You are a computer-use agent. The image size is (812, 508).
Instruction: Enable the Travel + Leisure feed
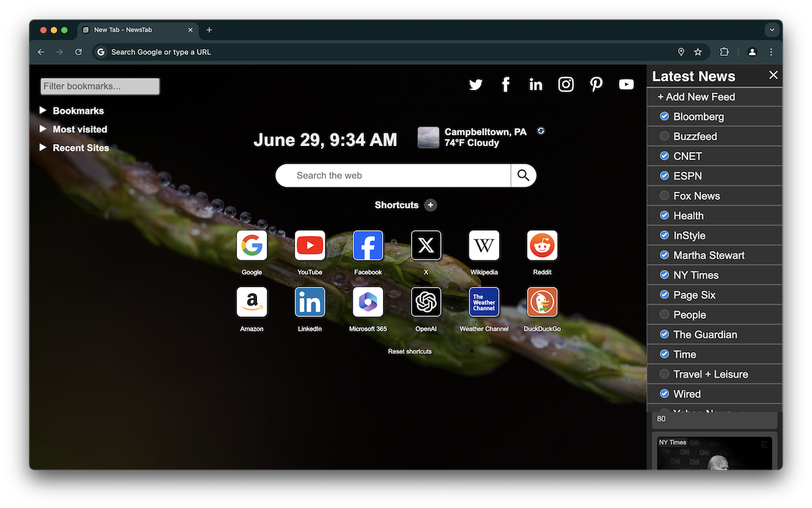coord(664,374)
